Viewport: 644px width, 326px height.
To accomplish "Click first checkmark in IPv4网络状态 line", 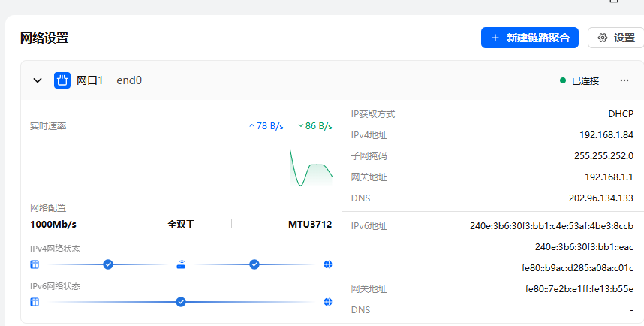I will point(108,264).
